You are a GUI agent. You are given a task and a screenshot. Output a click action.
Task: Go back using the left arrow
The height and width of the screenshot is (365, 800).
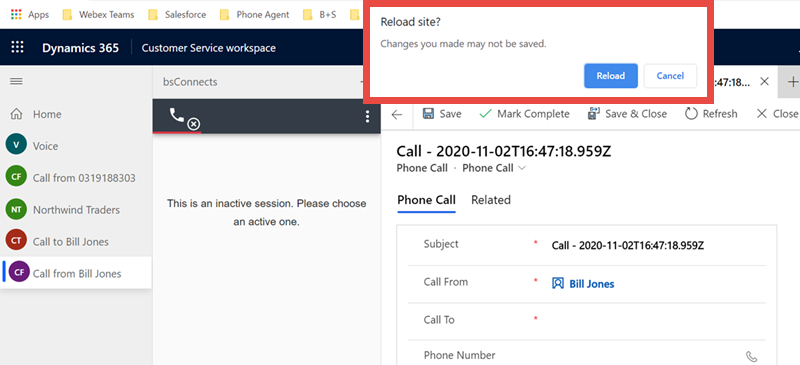(x=397, y=114)
